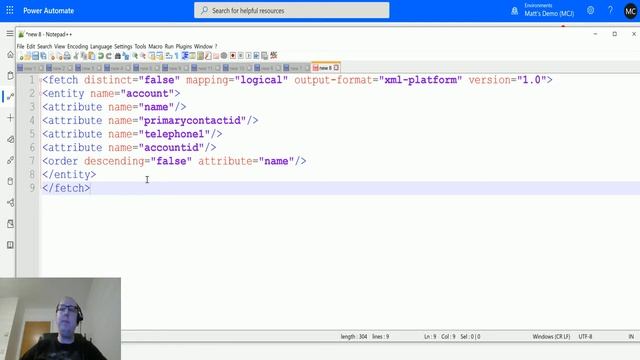Click line number 7 in the margin
This screenshot has width=640, height=360.
pyautogui.click(x=32, y=161)
